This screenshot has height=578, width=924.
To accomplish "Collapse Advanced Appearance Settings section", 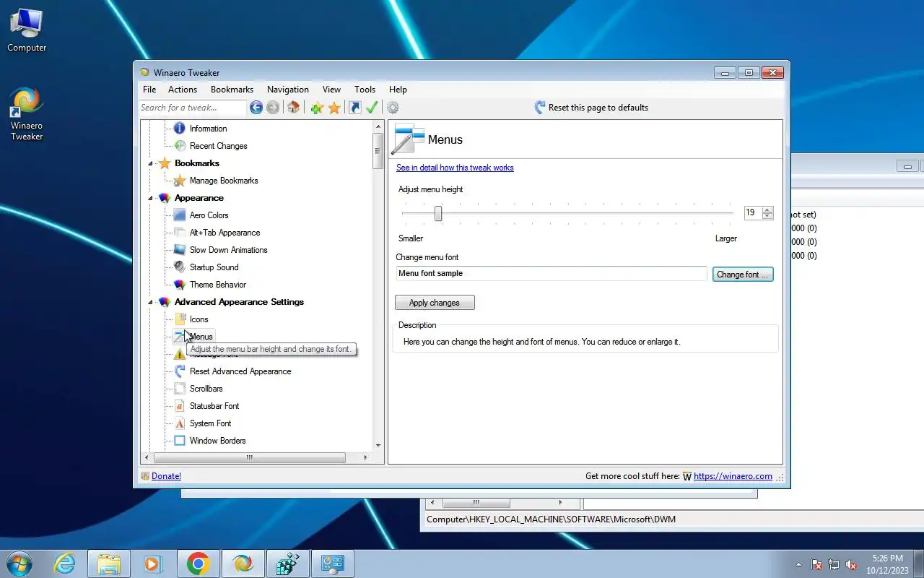I will (151, 302).
